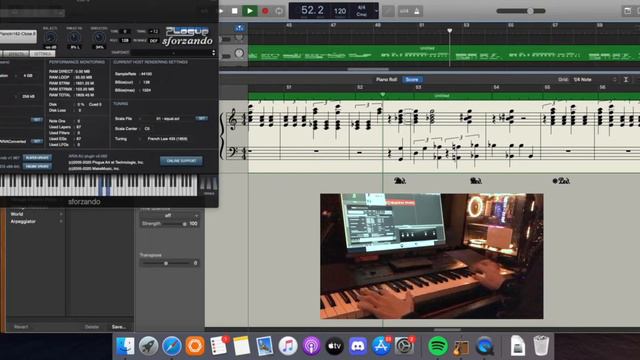640x360 pixels.
Task: Click the pedal indicators right of sforzando keyboard
Action: [209, 184]
